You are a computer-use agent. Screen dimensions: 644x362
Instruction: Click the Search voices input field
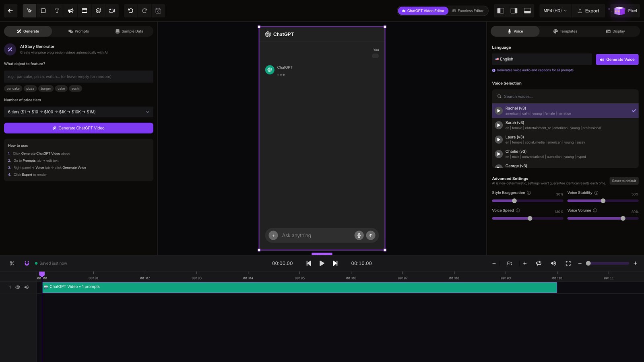565,97
